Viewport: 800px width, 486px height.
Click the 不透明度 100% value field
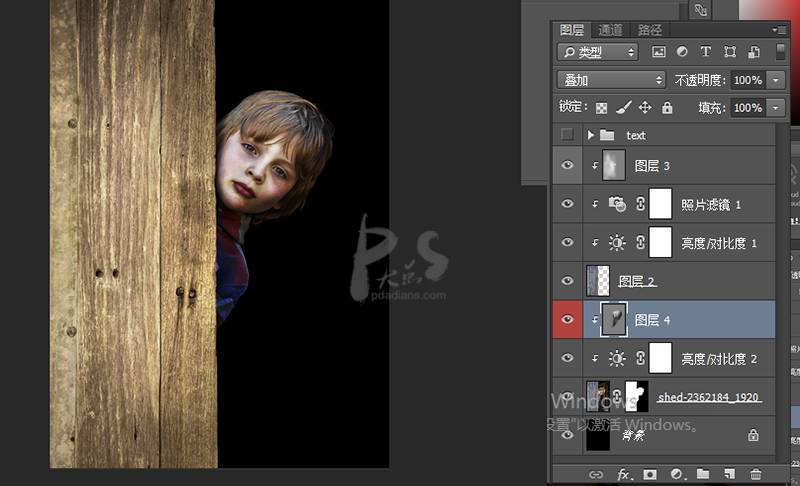[x=747, y=80]
